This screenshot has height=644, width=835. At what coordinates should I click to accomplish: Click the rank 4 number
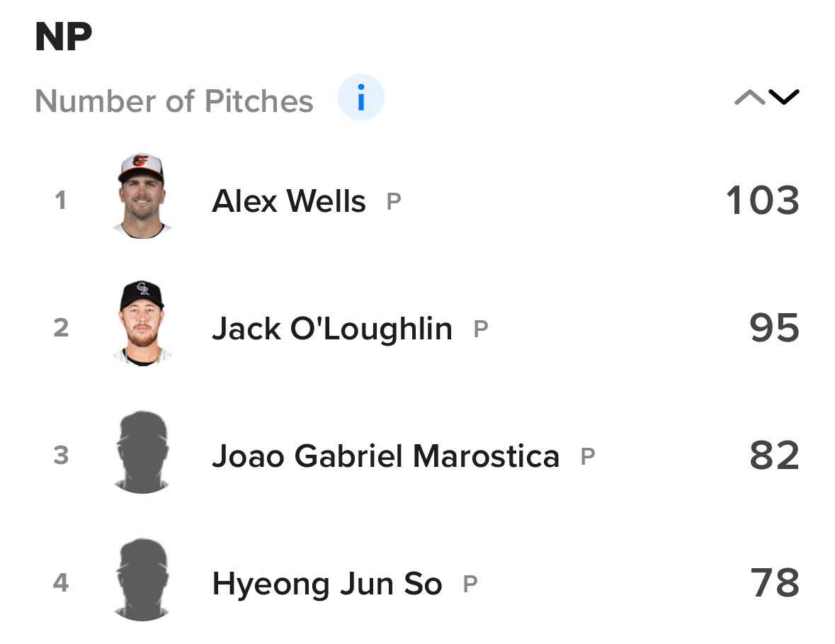coord(61,583)
